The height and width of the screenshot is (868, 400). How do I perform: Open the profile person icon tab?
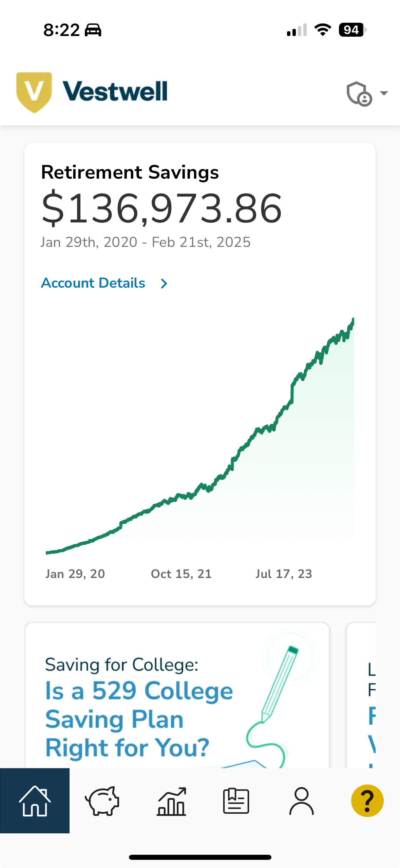(301, 801)
